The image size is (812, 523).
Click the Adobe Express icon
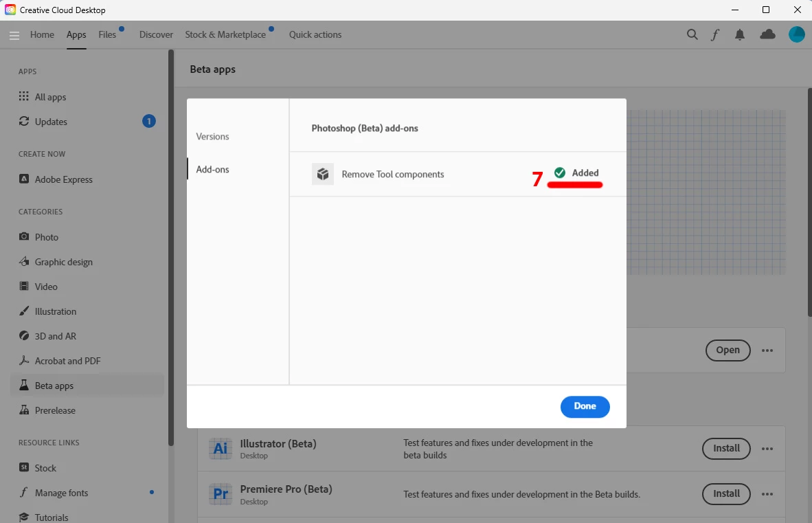tap(24, 179)
